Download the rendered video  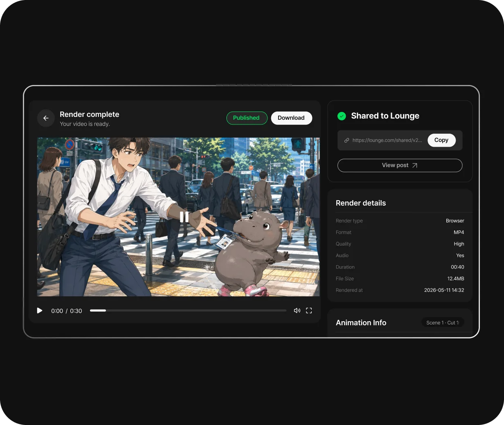pyautogui.click(x=291, y=118)
